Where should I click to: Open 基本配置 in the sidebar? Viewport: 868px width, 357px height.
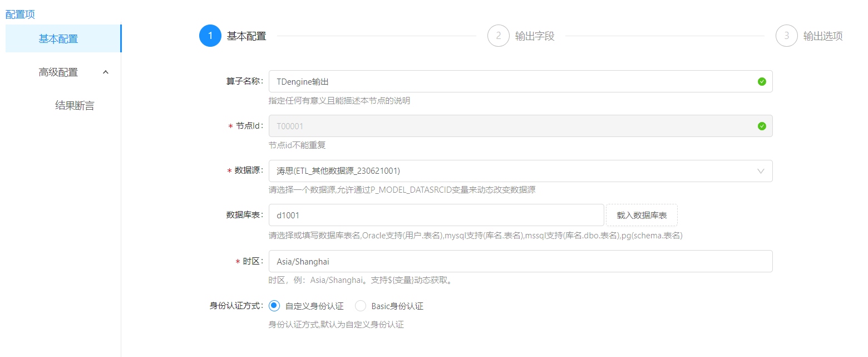click(58, 39)
